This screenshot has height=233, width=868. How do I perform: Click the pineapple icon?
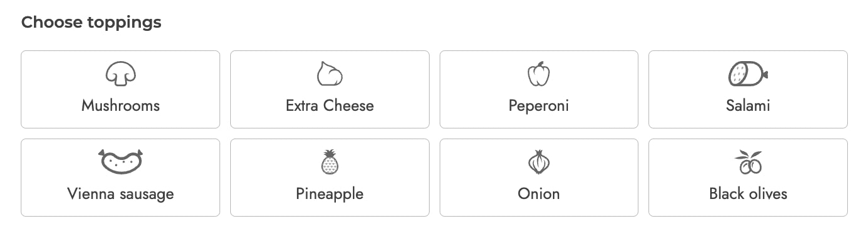[330, 162]
